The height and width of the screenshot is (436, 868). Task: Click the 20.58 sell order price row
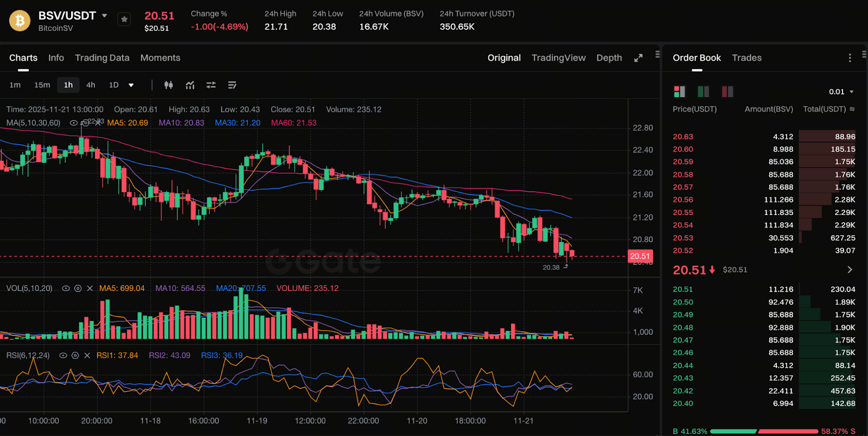click(683, 175)
